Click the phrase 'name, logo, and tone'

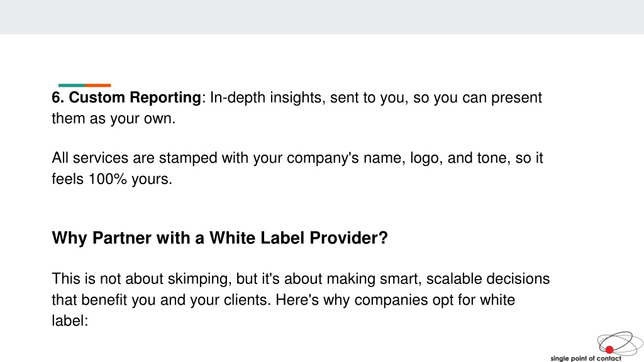coord(435,158)
